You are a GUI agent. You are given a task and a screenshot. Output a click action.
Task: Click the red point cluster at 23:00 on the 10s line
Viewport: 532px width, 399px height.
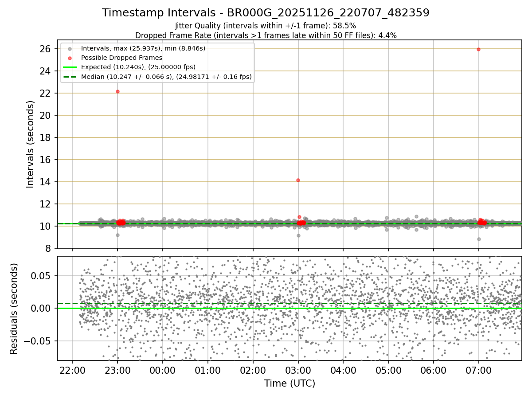click(x=121, y=222)
